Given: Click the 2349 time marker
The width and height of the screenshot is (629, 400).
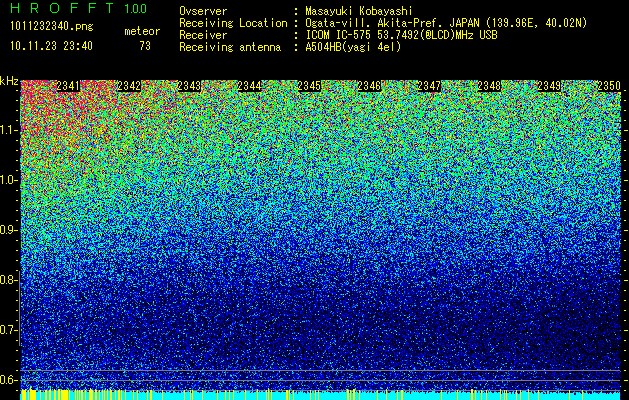Looking at the screenshot, I should coord(550,86).
